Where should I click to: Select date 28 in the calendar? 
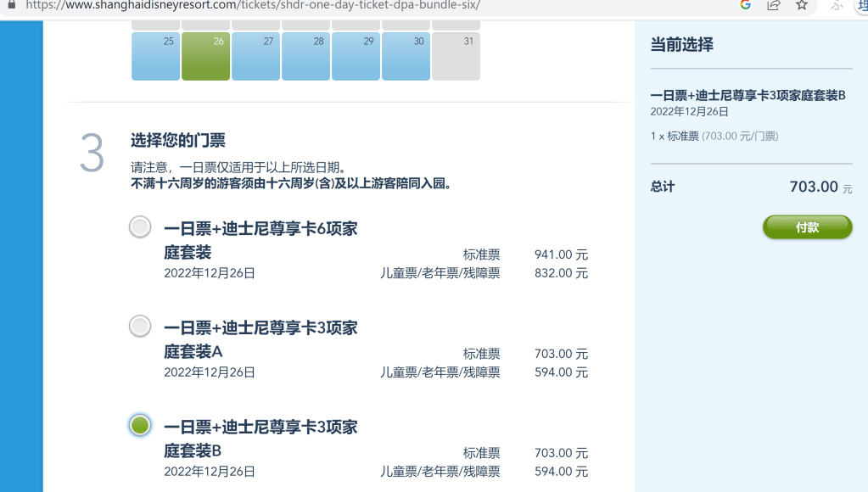305,56
